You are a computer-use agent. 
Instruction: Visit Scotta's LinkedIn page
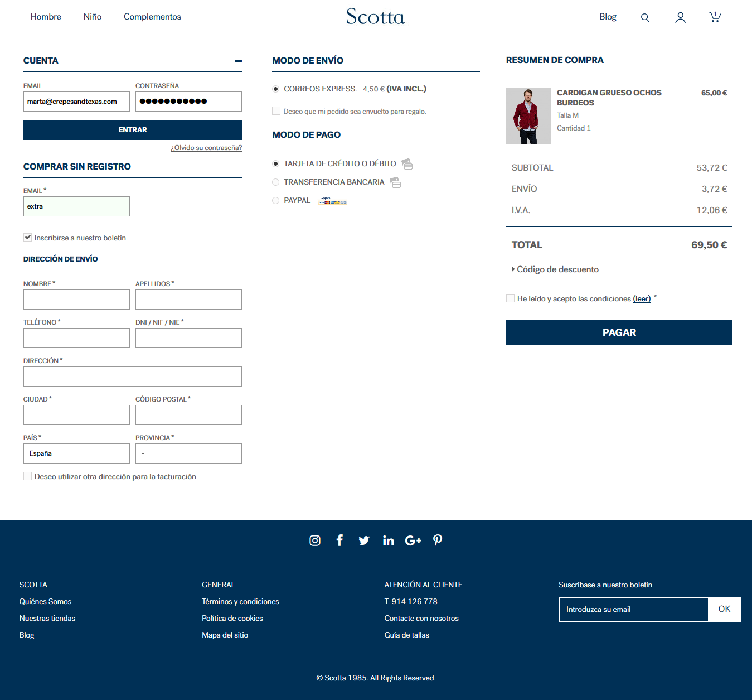coord(389,540)
